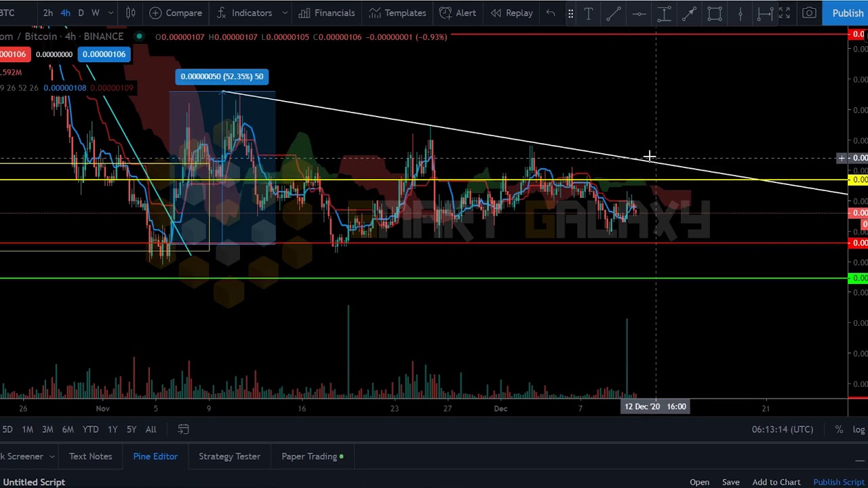Select the Arrow drawing tool
This screenshot has width=868, height=488.
pyautogui.click(x=689, y=13)
